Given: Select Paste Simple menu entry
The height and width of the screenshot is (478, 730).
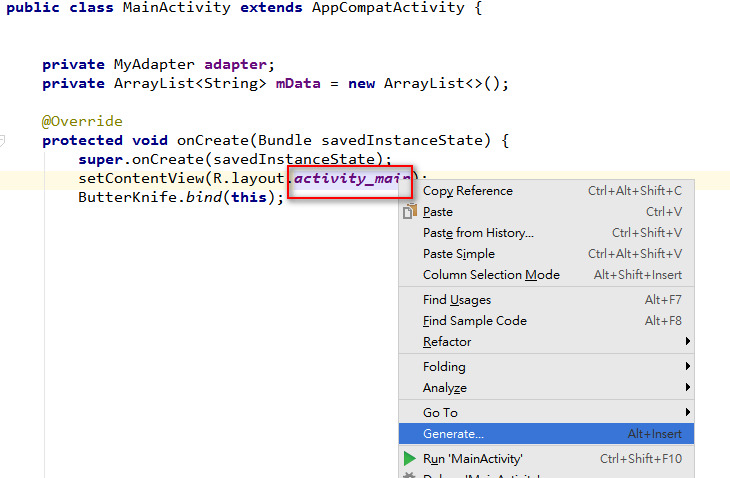Looking at the screenshot, I should click(547, 254).
